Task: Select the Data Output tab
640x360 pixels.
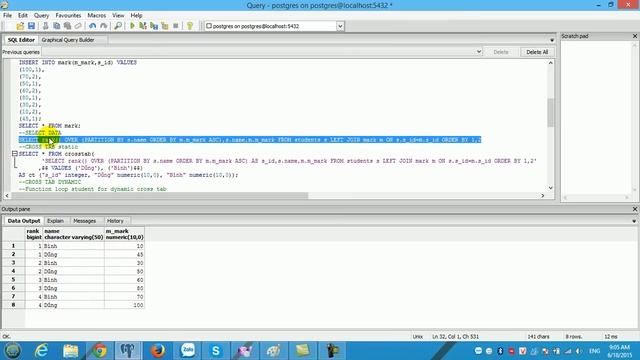Action: [24, 221]
